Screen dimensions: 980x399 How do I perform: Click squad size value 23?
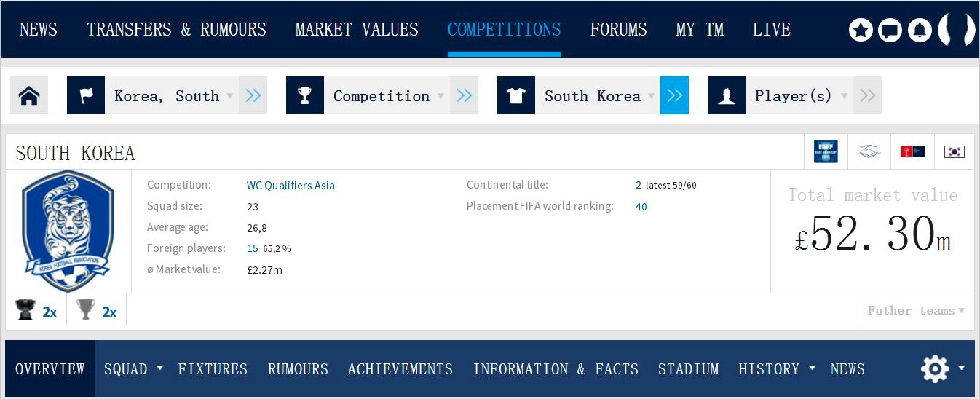tap(253, 206)
